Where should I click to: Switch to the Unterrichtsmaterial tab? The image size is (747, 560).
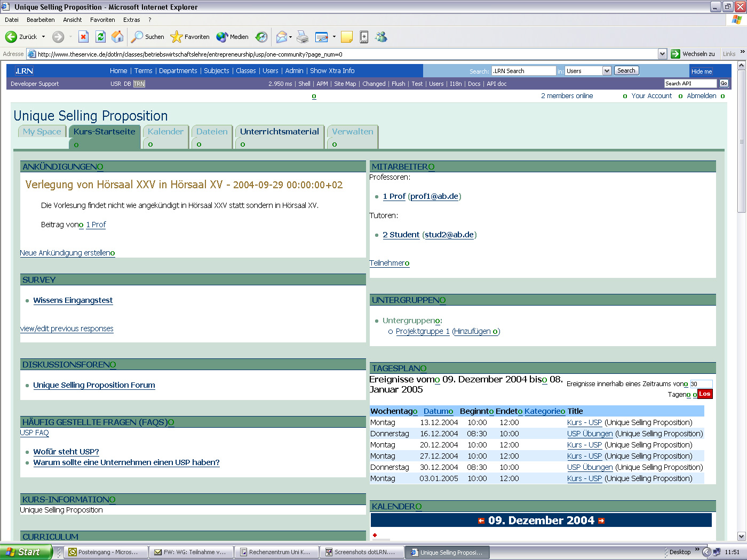click(x=279, y=131)
